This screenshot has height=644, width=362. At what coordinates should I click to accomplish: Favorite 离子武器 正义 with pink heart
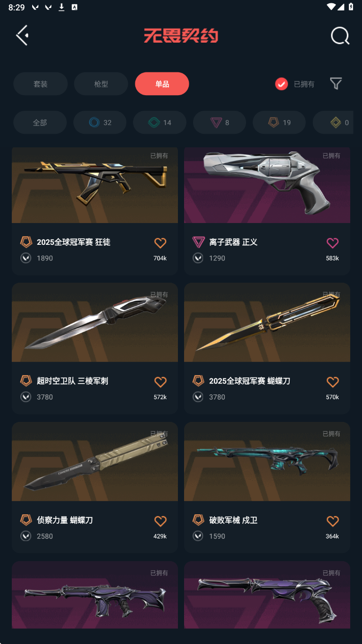[x=333, y=243]
